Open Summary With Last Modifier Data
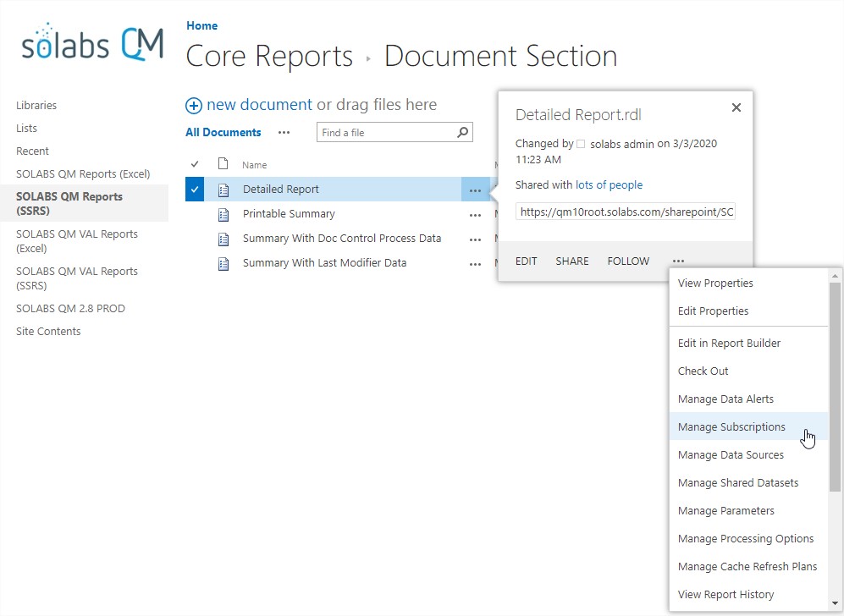The image size is (844, 616). pyautogui.click(x=324, y=263)
